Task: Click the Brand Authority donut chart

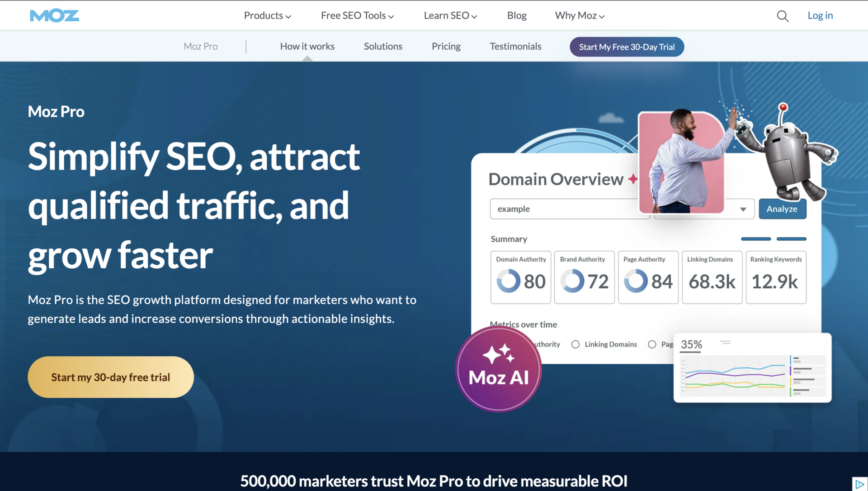Action: click(572, 281)
